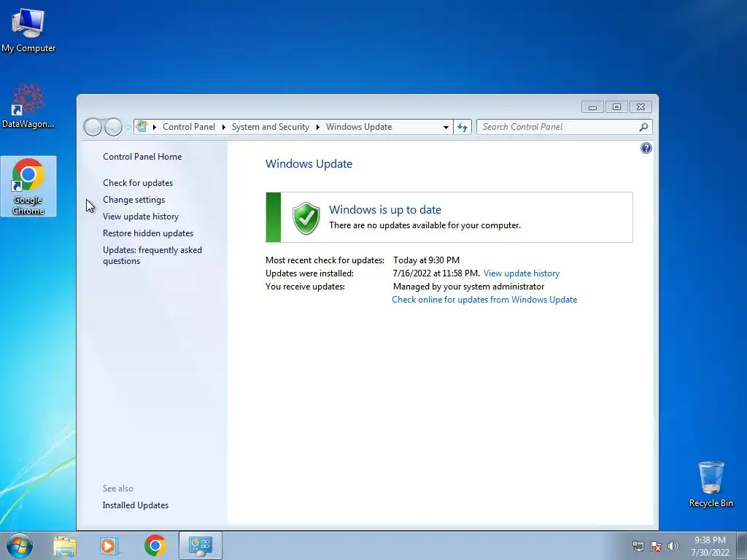
Task: Open Control Panel Home
Action: coord(142,157)
